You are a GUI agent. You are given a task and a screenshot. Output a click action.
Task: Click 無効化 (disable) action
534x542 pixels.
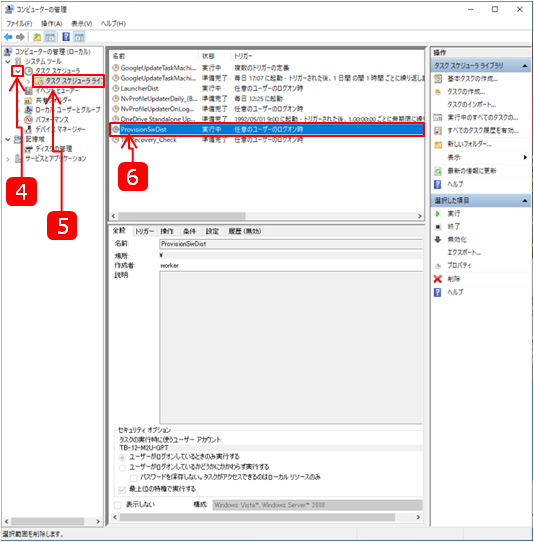pyautogui.click(x=457, y=239)
